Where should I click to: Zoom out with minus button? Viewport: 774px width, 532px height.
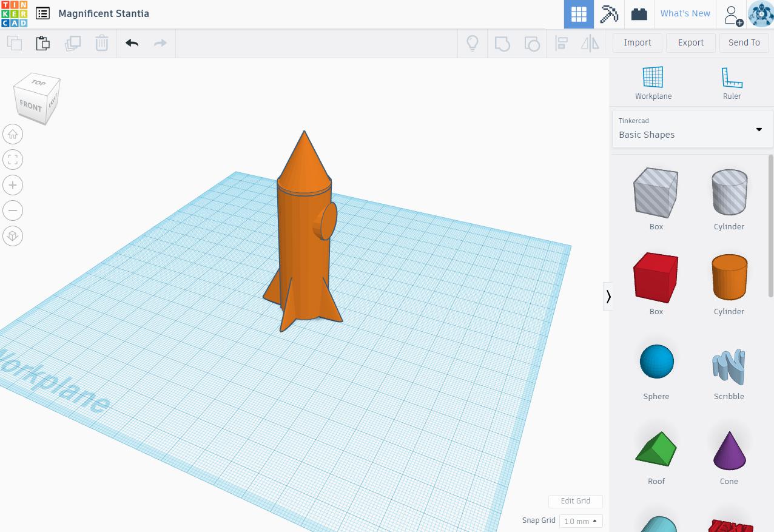[x=13, y=210]
